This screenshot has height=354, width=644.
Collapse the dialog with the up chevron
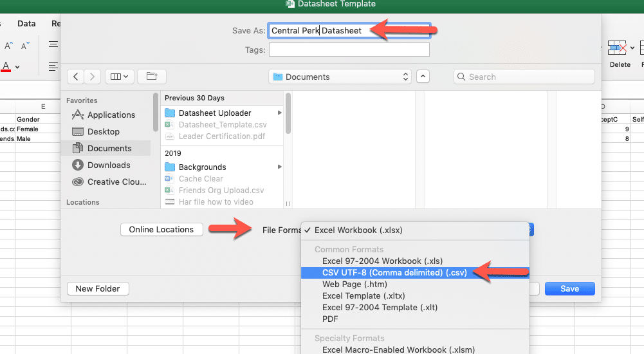tap(423, 77)
